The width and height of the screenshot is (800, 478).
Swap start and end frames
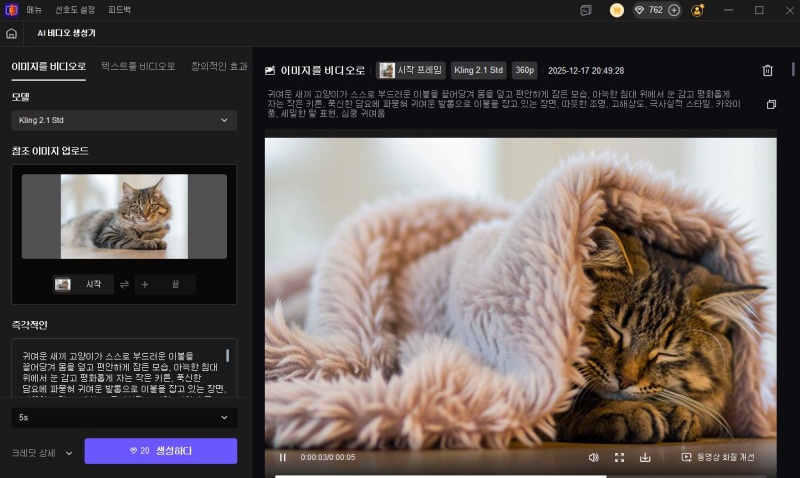tap(124, 284)
